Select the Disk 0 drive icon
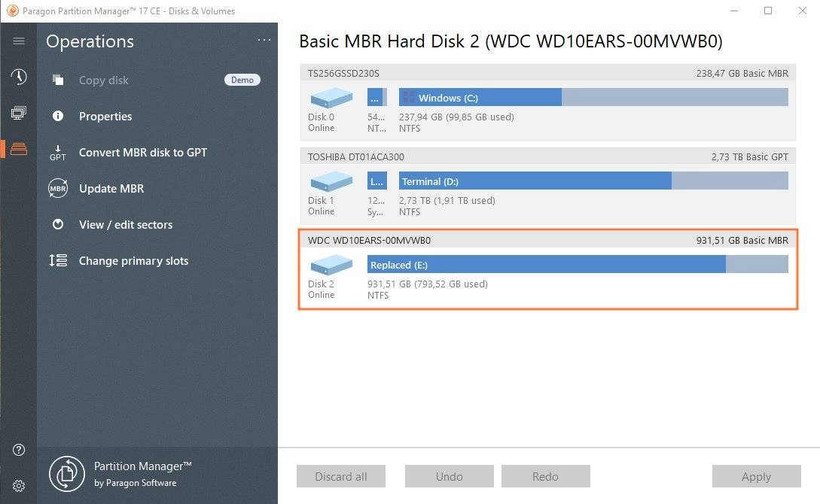Viewport: 820px width, 504px height. [x=331, y=98]
